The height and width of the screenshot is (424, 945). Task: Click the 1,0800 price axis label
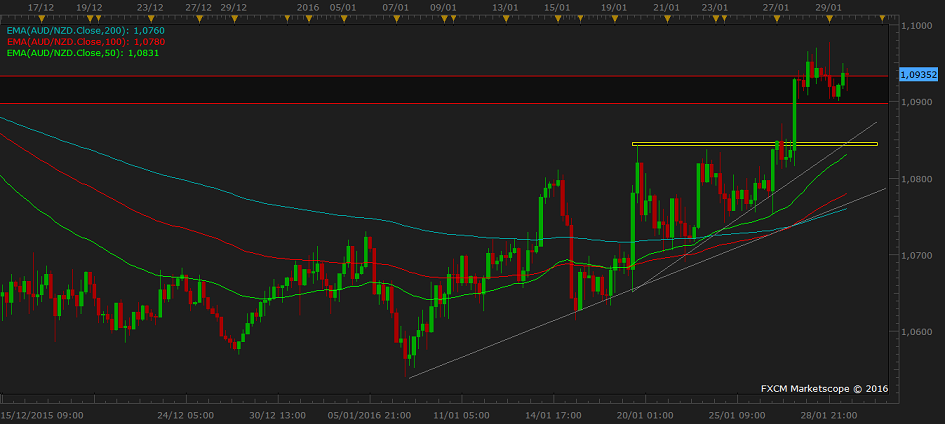(918, 179)
